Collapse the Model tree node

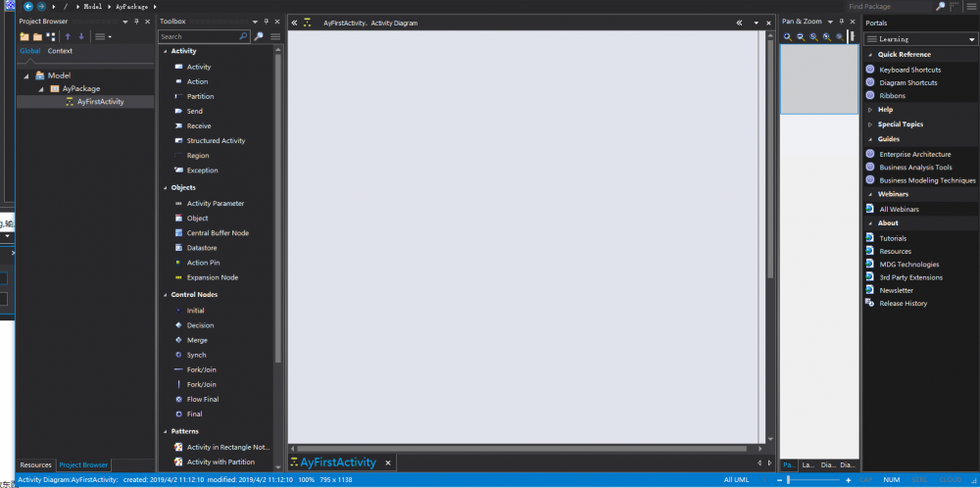pyautogui.click(x=26, y=75)
